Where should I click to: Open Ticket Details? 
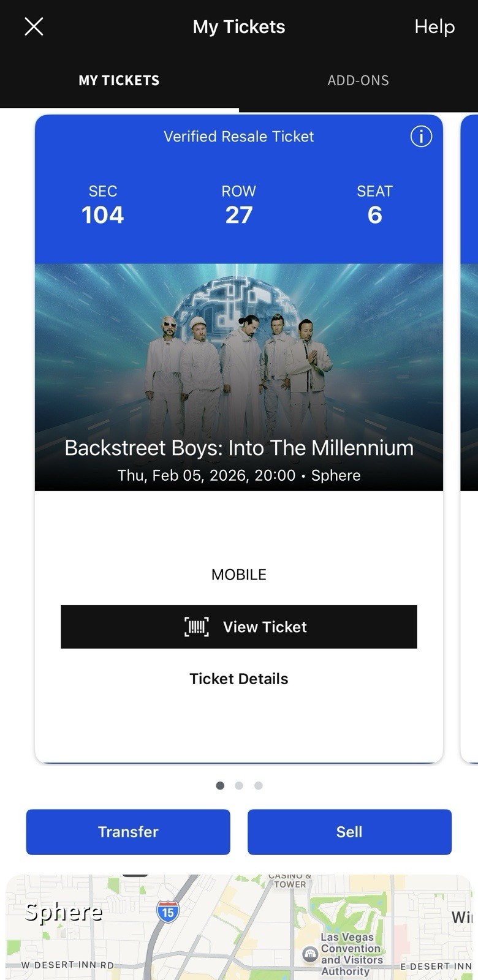point(238,679)
